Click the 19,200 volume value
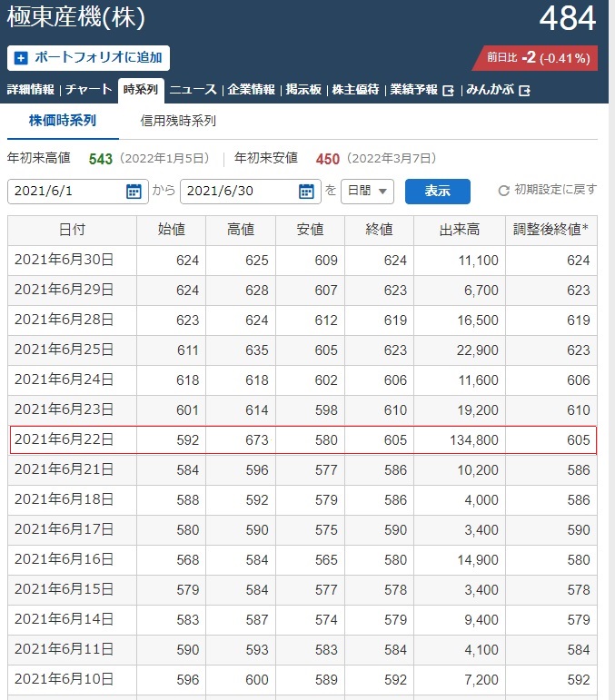 (478, 410)
